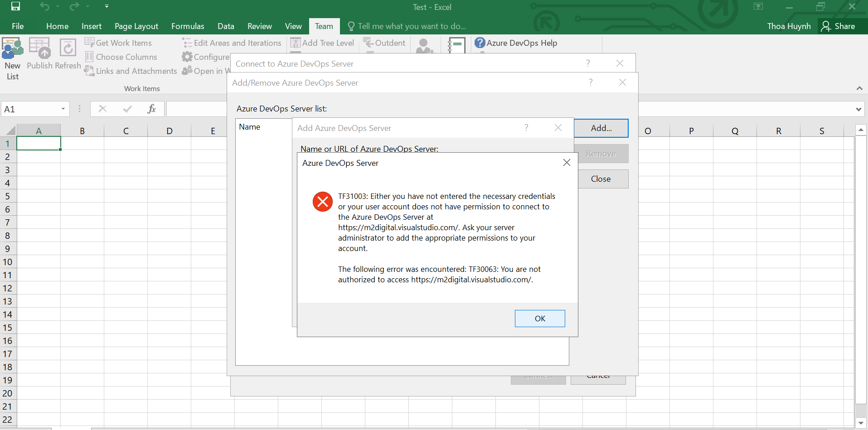Switch to the Insert tab
The image size is (868, 430).
click(92, 26)
